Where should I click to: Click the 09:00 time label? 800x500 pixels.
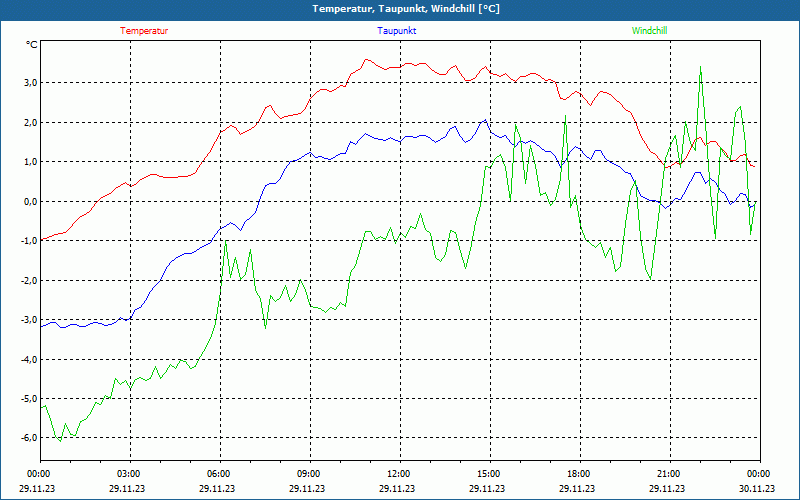point(310,474)
